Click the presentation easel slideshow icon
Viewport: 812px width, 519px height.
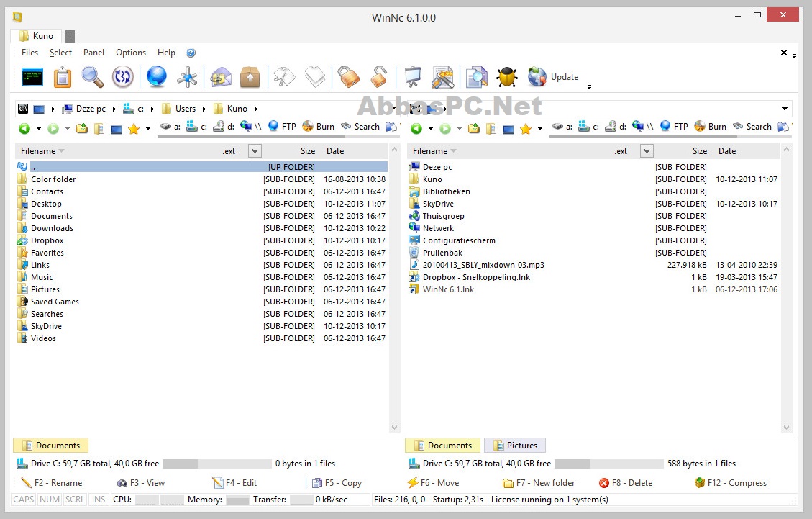click(413, 77)
